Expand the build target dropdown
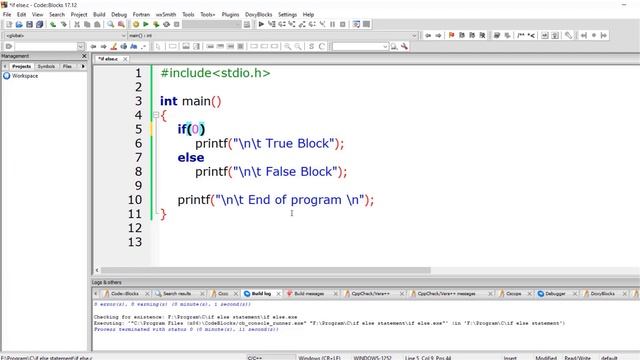This screenshot has width=640, height=360. [238, 24]
